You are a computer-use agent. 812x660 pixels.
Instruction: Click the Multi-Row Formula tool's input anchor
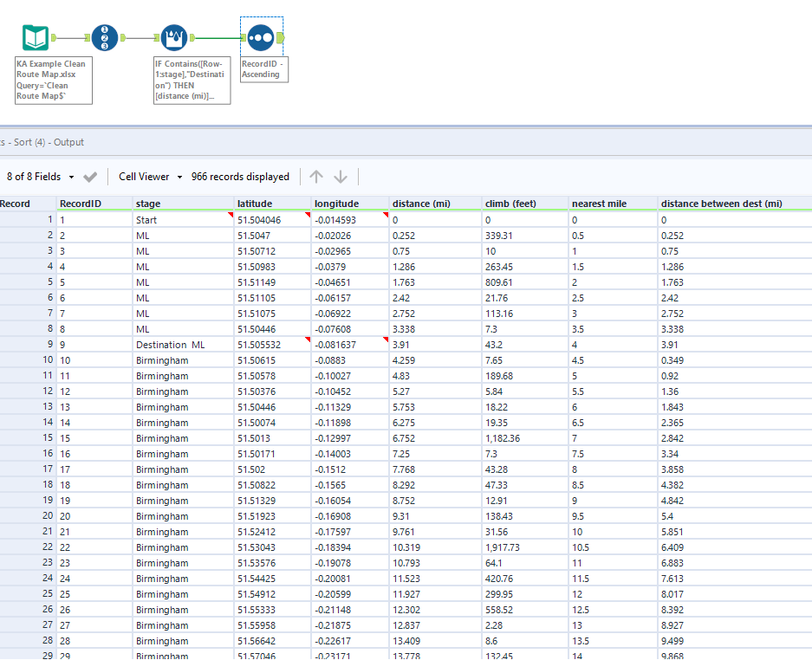pyautogui.click(x=156, y=38)
